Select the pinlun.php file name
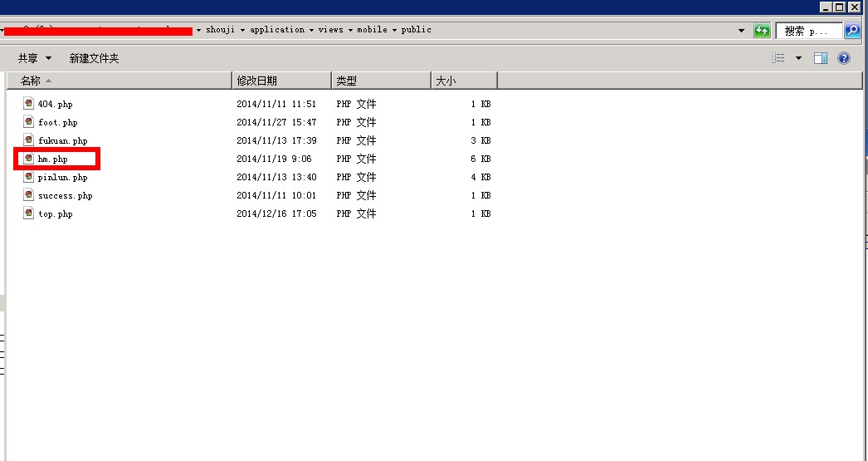The width and height of the screenshot is (868, 461). point(62,177)
